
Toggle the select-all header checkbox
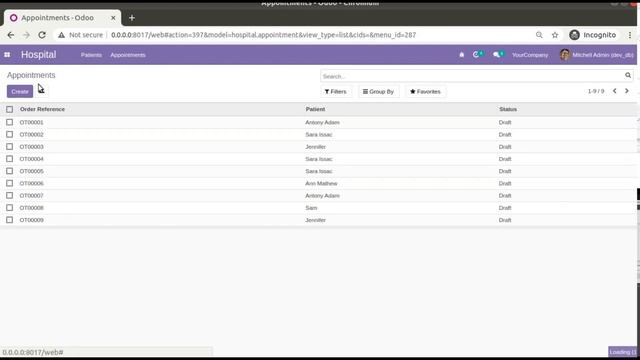tap(9, 109)
